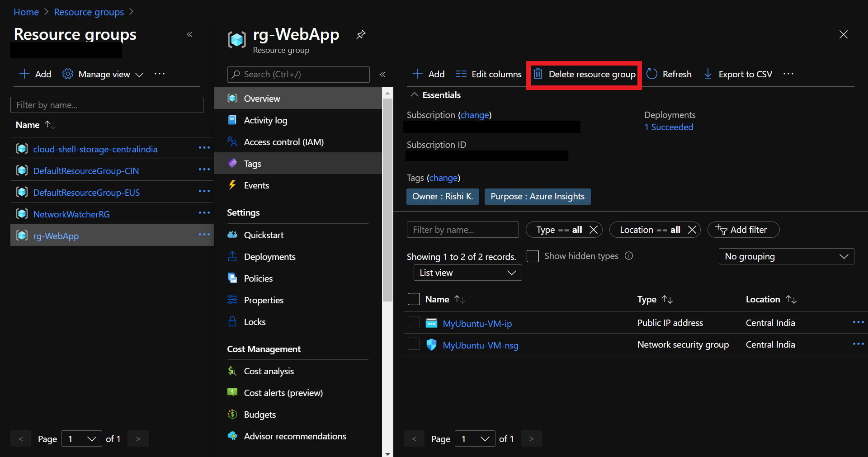Pin rg-WebApp to the dashboard

[361, 35]
